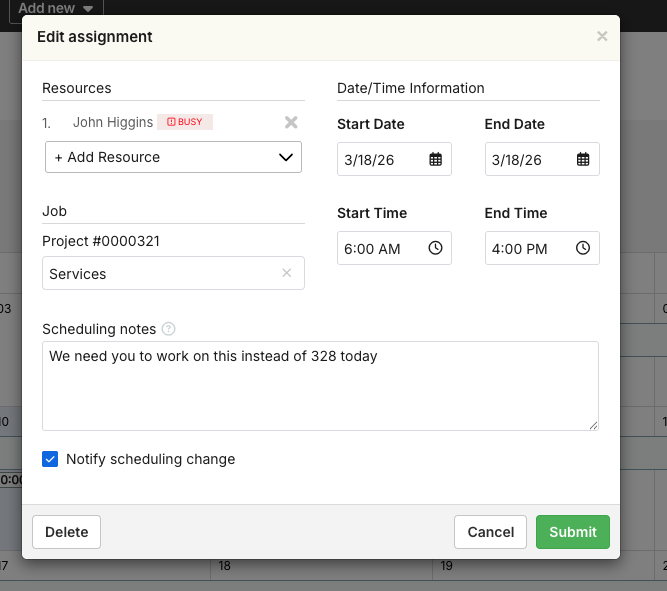Expand the Add Resource dropdown
This screenshot has width=667, height=591.
tap(173, 157)
